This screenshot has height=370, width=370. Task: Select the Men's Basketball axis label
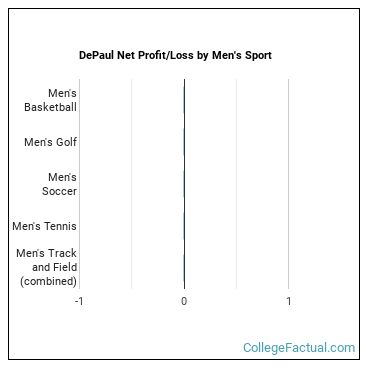pos(50,100)
